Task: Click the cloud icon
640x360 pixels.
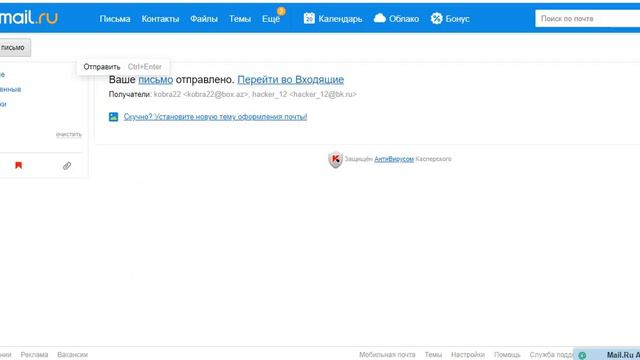Action: click(380, 18)
